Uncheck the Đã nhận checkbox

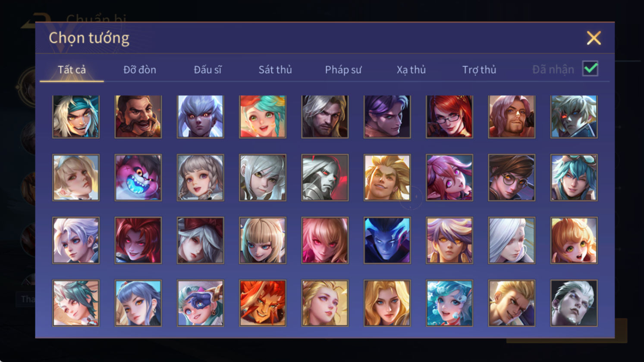(590, 69)
